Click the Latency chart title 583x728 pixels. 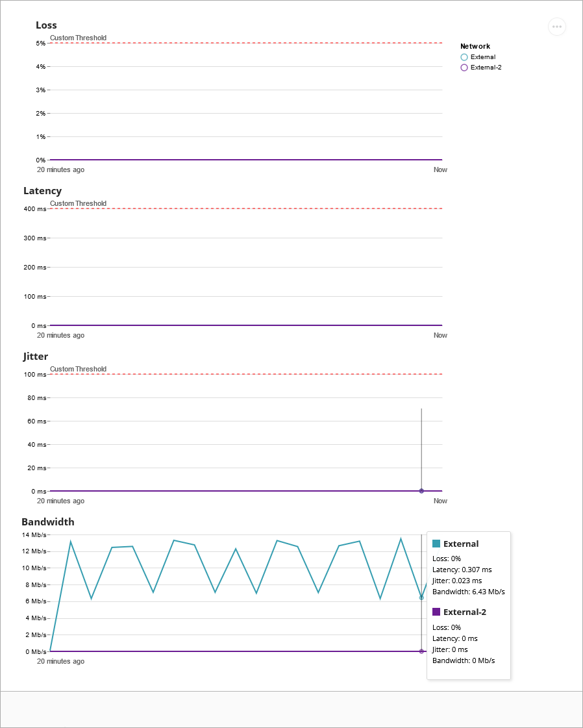[43, 190]
